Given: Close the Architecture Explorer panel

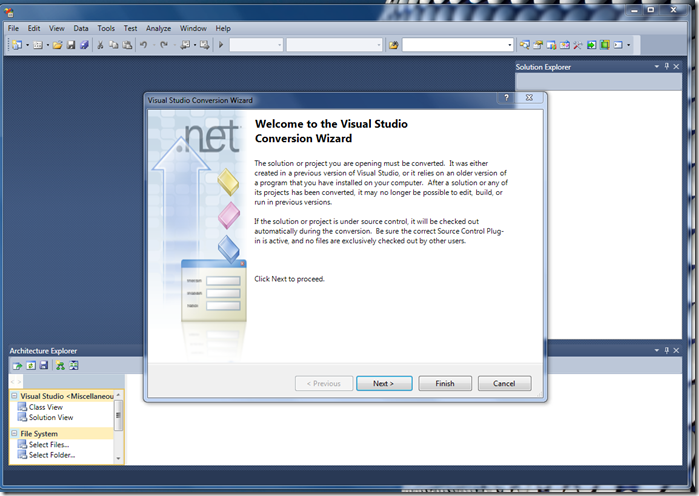Looking at the screenshot, I should click(x=676, y=350).
